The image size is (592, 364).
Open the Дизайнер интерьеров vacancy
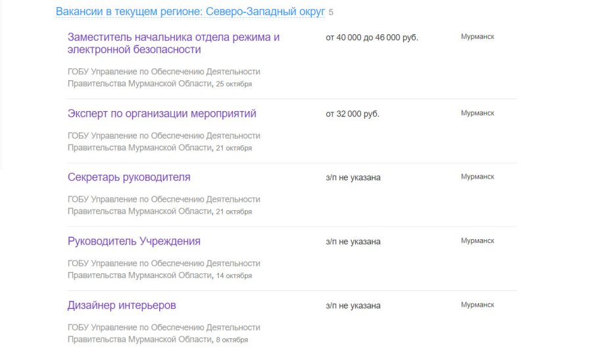(122, 306)
